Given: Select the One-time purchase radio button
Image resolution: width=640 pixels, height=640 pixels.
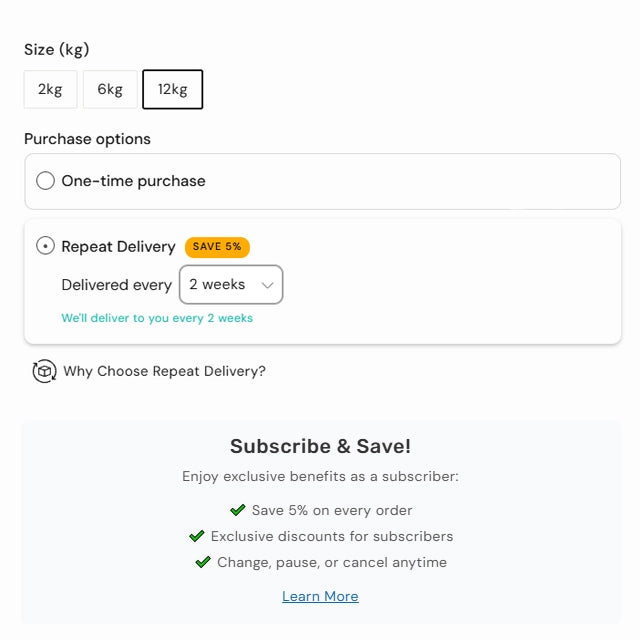Looking at the screenshot, I should [x=45, y=181].
